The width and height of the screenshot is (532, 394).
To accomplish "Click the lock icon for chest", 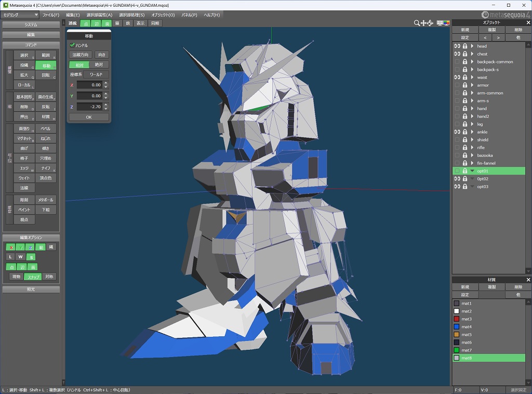I will click(x=465, y=54).
